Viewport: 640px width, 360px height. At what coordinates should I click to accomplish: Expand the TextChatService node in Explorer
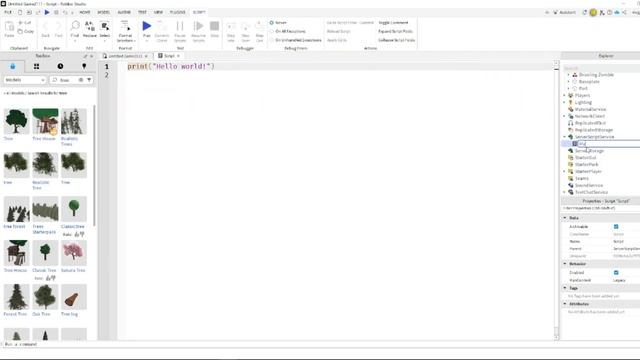(565, 192)
